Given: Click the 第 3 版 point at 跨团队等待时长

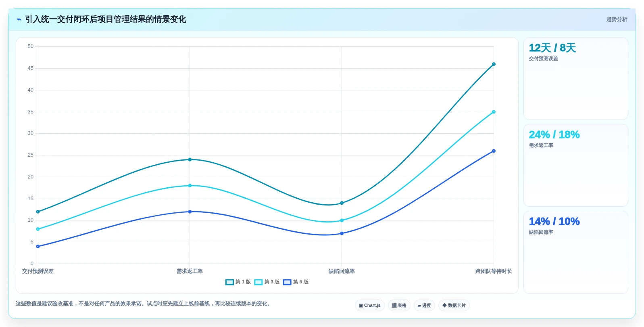Looking at the screenshot, I should tap(494, 112).
